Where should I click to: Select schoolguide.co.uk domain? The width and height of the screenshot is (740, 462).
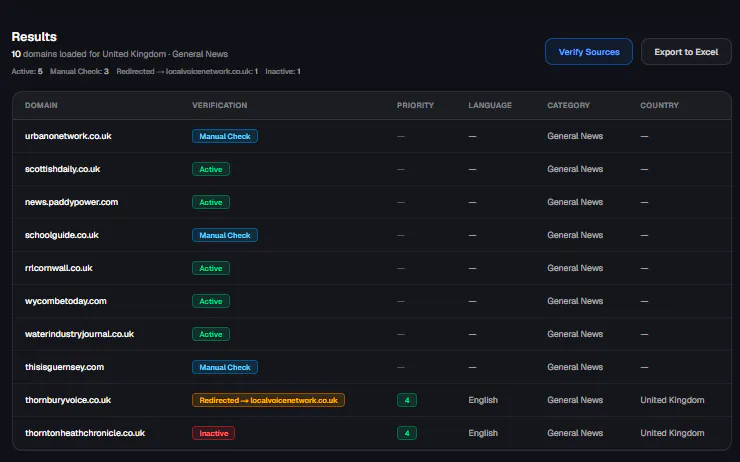coord(62,235)
